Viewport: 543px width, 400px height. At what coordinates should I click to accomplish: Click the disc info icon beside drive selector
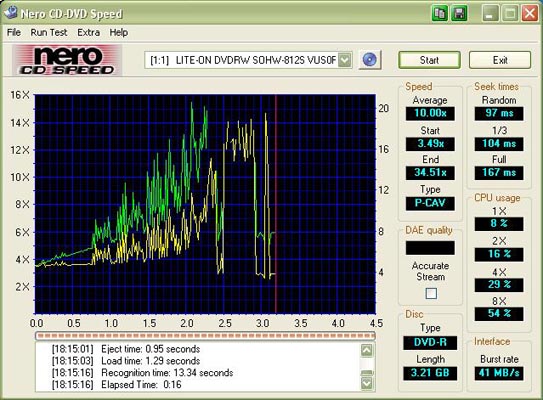(x=370, y=60)
